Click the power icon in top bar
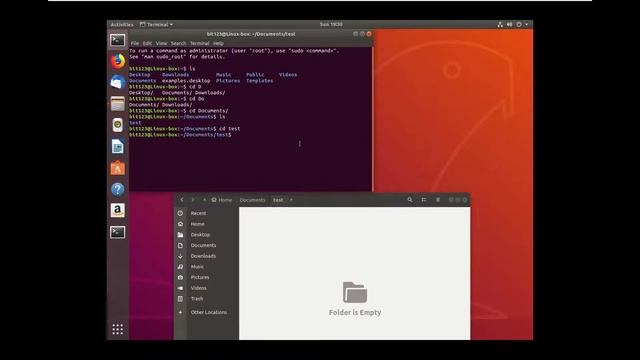The height and width of the screenshot is (360, 640). coord(519,24)
